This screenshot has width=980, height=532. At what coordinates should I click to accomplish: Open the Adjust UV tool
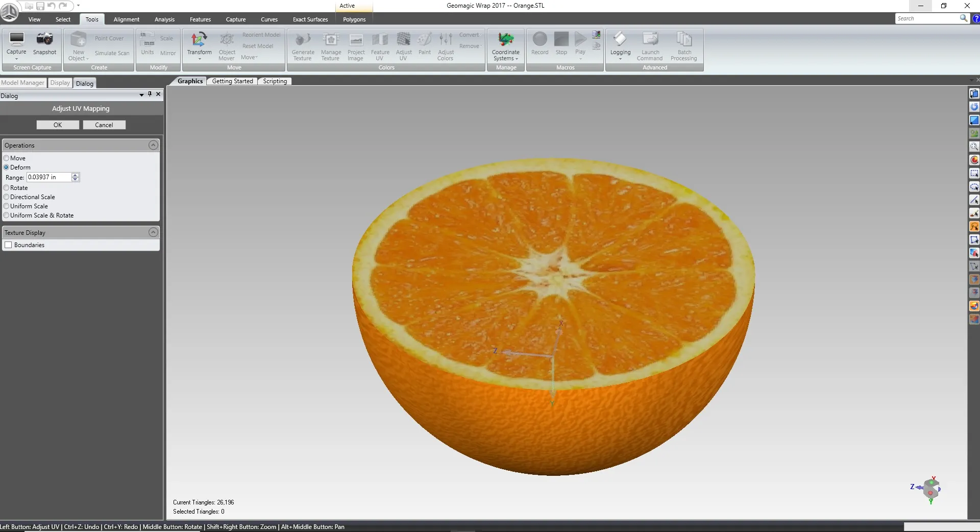point(404,46)
